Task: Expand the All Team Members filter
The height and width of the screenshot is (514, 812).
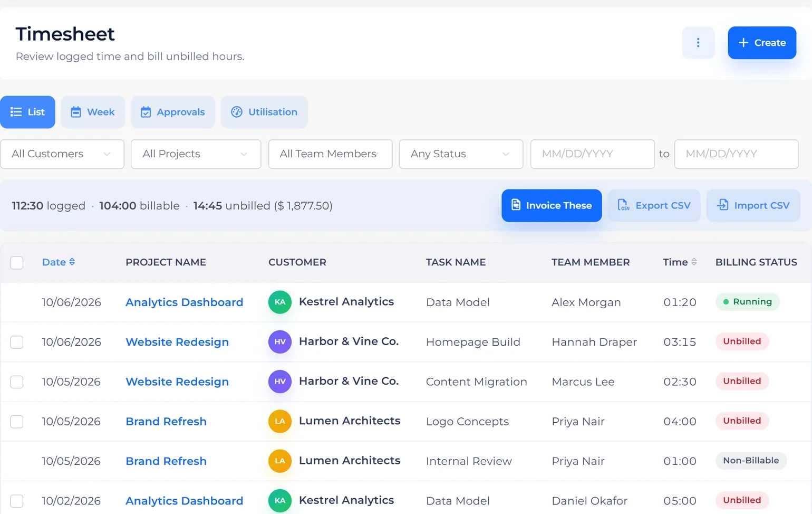Action: 331,154
